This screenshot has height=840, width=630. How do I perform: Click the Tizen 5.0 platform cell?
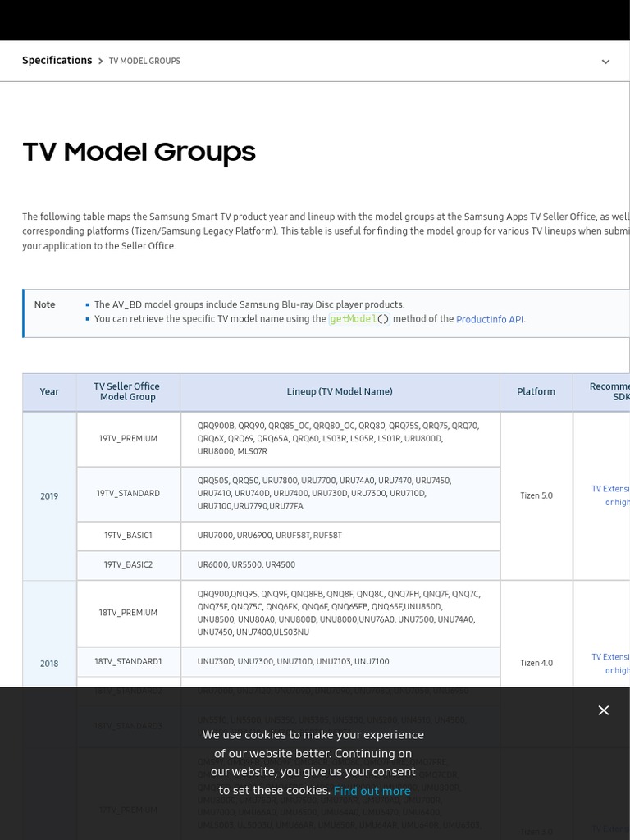coord(536,495)
